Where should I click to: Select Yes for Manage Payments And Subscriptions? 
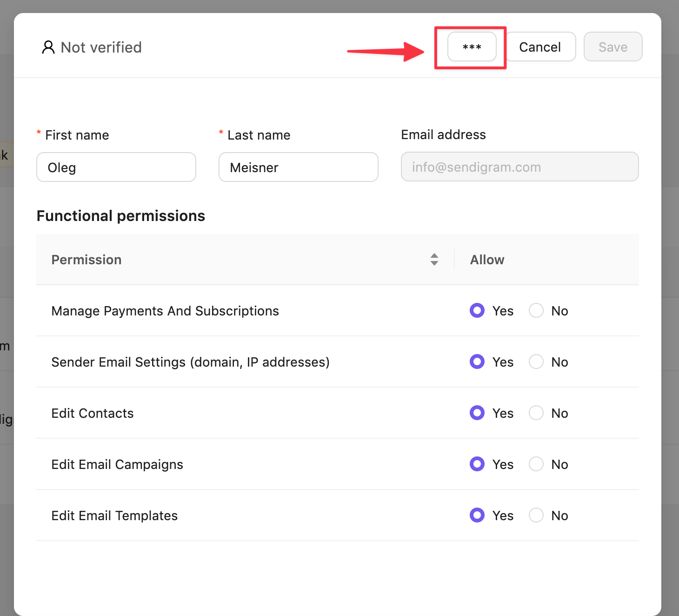click(x=477, y=310)
